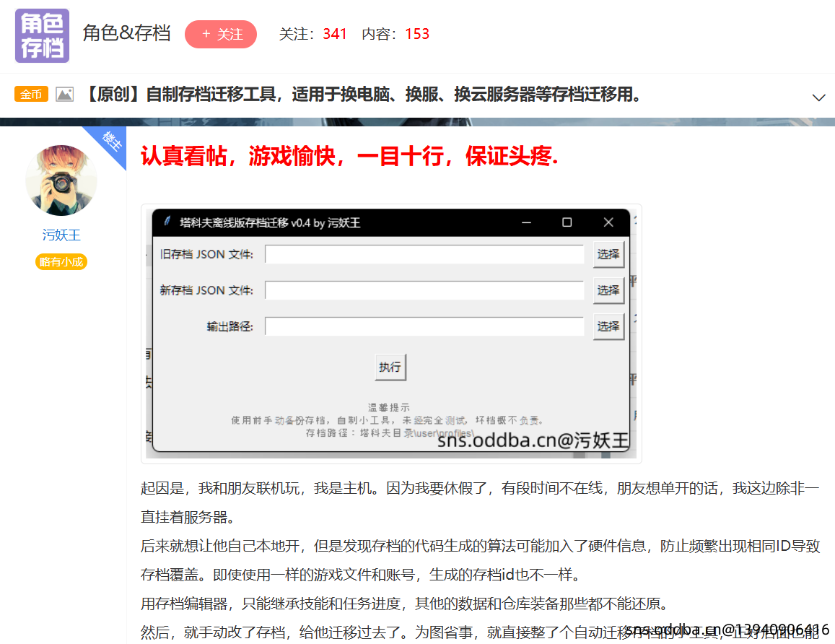Click the 角色存档 purple forum logo
This screenshot has width=835, height=644.
point(42,35)
